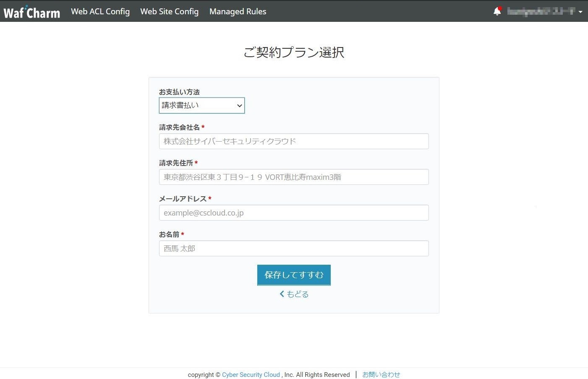Click the お名前 field label
Image resolution: width=588 pixels, height=379 pixels.
click(x=169, y=234)
